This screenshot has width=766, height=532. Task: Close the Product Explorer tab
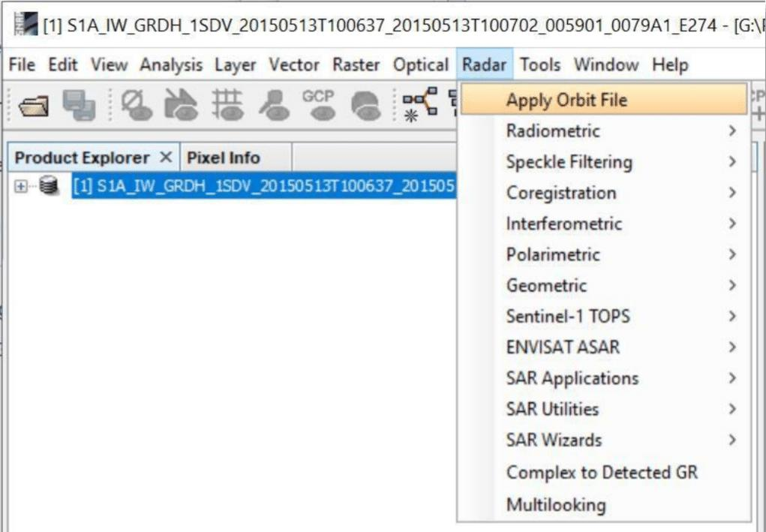point(166,158)
